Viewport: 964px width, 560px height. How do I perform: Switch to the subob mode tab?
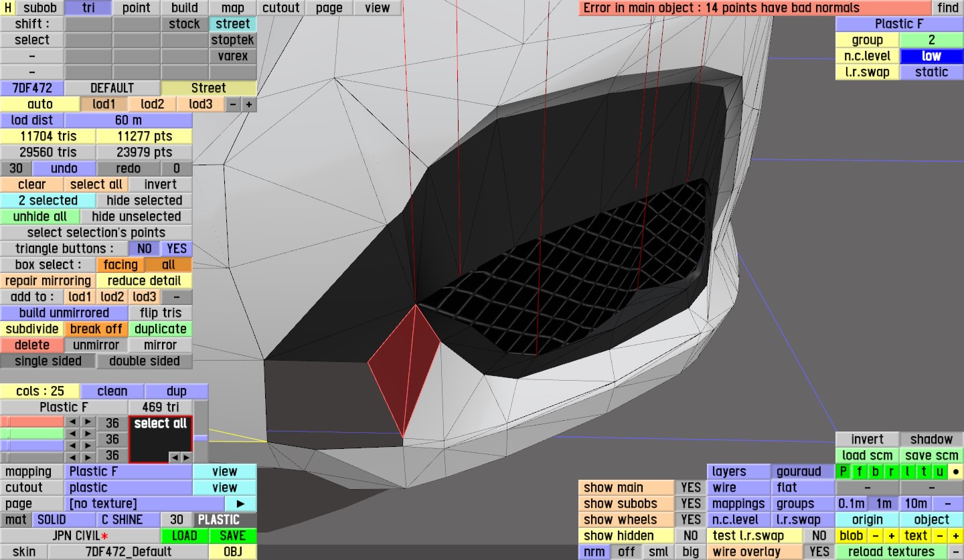click(40, 8)
